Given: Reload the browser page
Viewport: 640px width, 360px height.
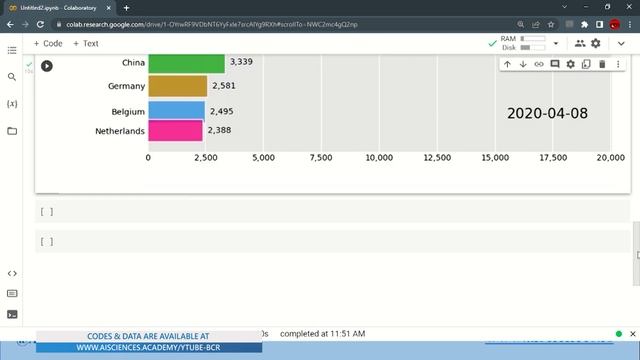Looking at the screenshot, I should pos(40,24).
